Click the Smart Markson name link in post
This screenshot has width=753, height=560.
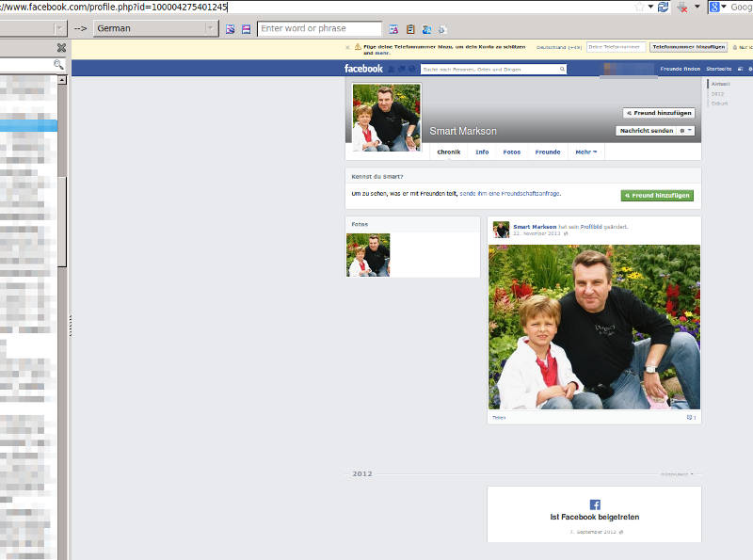[535, 227]
